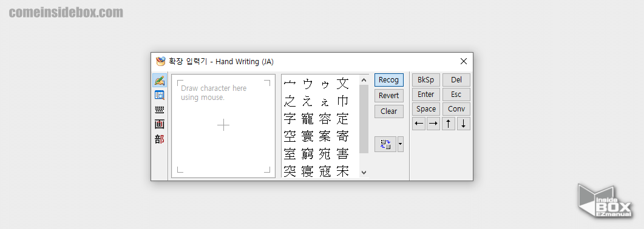This screenshot has width=644, height=229.
Task: Open the Radical applet (部 icon)
Action: [x=160, y=139]
